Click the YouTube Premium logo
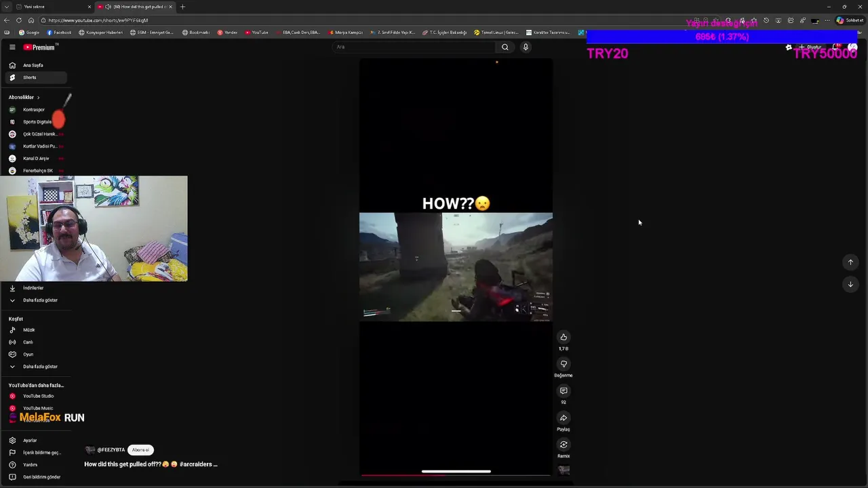 pos(39,47)
